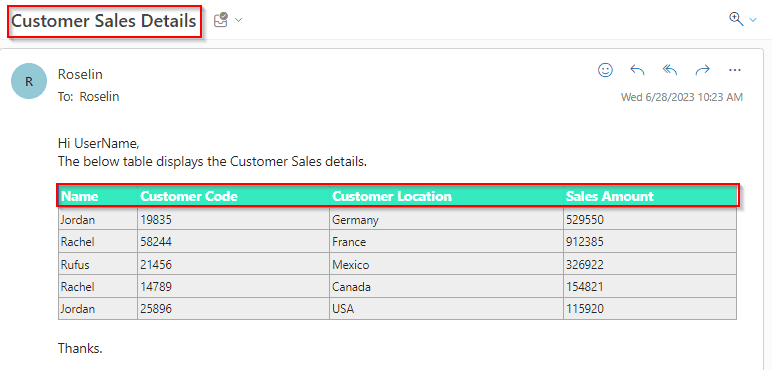This screenshot has width=772, height=370.
Task: Click the Name column header
Action: pos(98,196)
